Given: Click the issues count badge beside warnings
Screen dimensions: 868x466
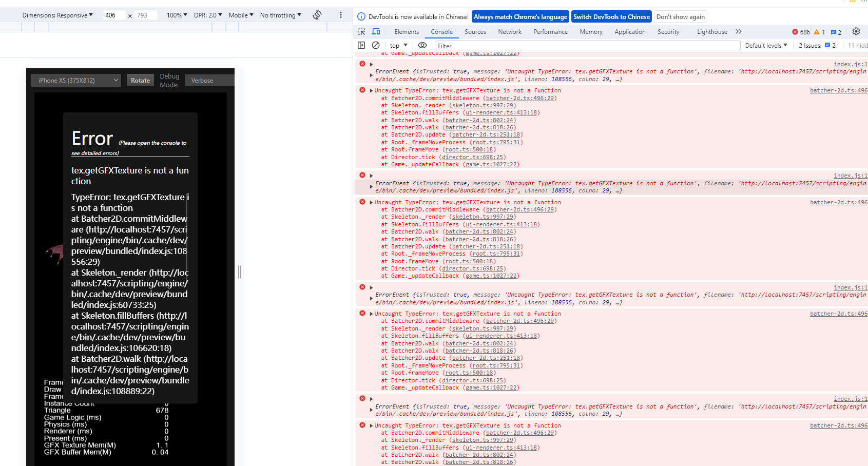Looking at the screenshot, I should [836, 32].
